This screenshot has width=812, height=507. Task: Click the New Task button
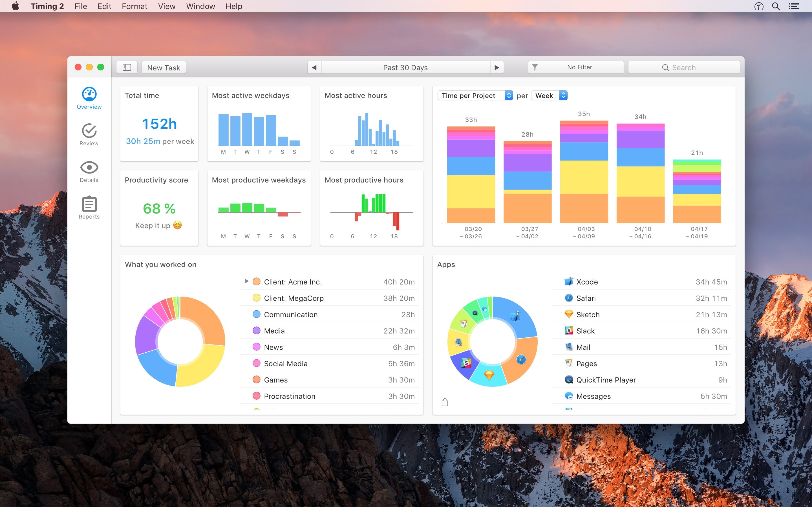pyautogui.click(x=164, y=67)
